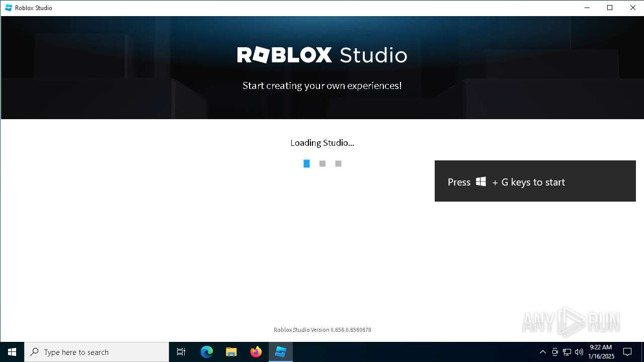Maximize the Roblox Studio window
The image size is (644, 362).
(x=610, y=8)
